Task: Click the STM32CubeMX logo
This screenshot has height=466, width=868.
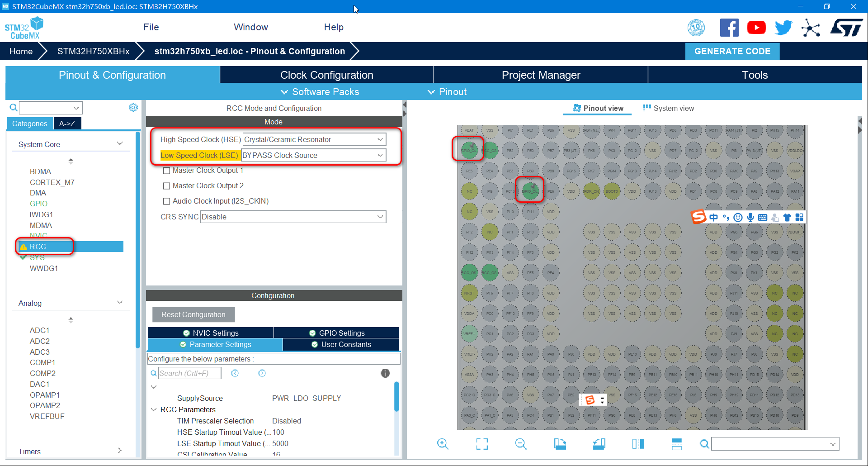Action: click(24, 28)
